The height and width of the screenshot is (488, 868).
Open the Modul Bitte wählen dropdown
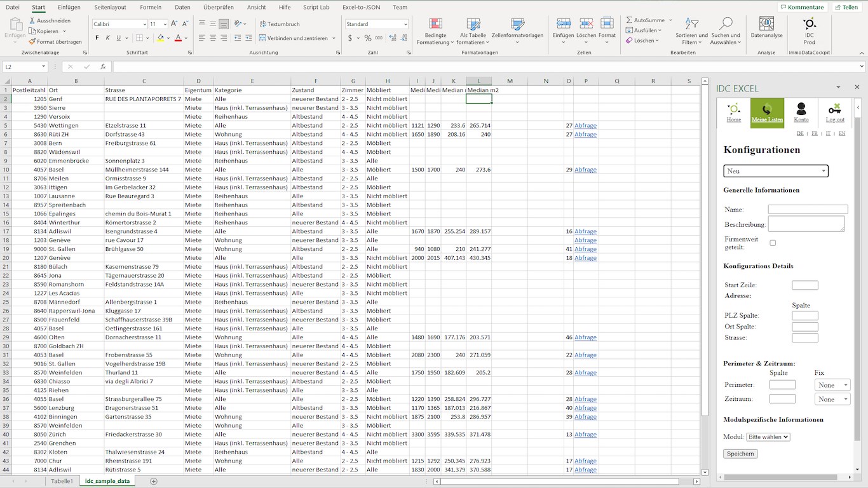[x=768, y=437]
